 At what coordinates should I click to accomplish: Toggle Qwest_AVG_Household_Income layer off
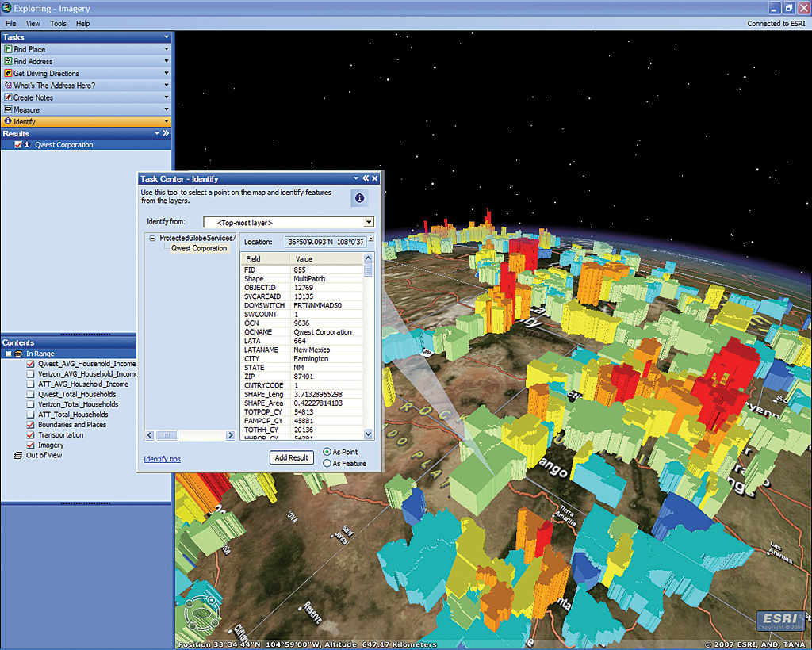coord(31,364)
